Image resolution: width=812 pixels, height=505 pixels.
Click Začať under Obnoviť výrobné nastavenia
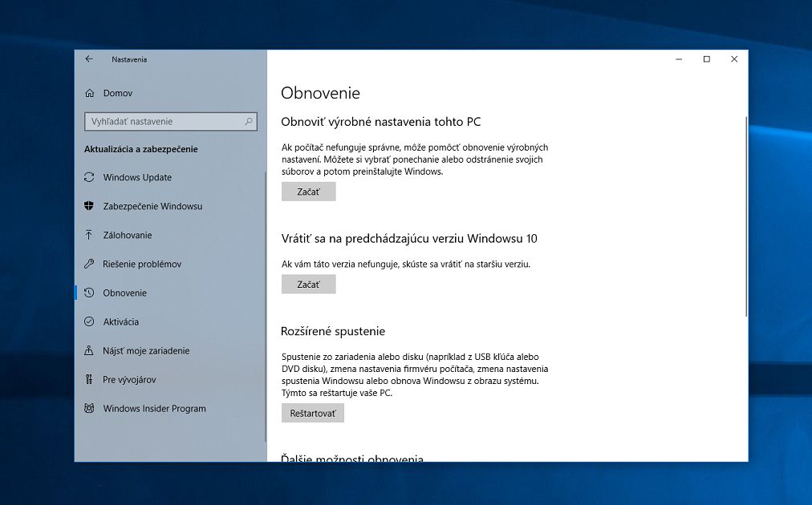(309, 192)
